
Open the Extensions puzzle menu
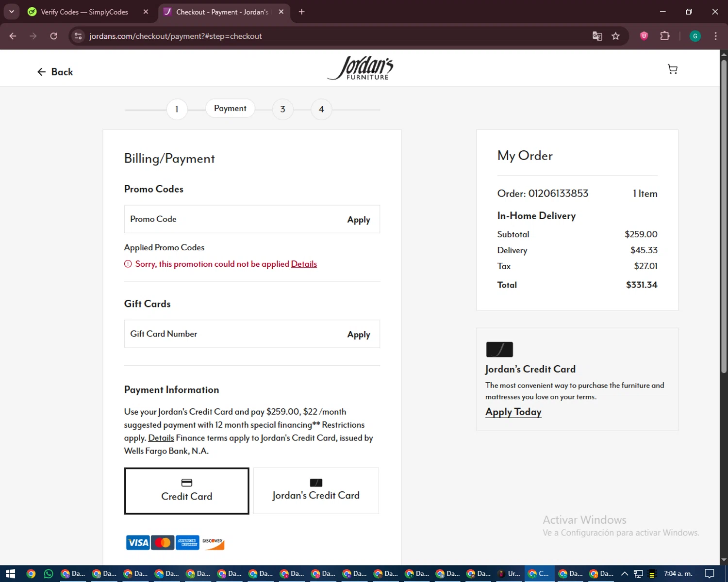665,36
